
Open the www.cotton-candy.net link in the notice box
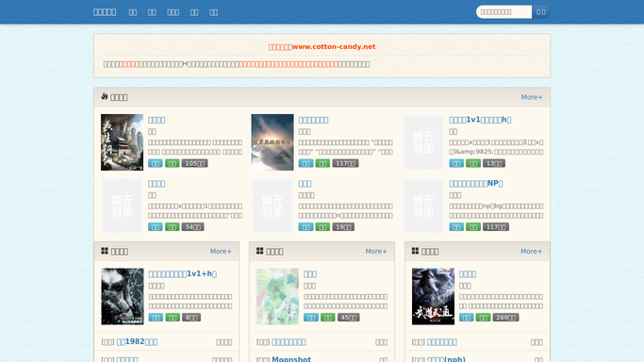[x=334, y=47]
